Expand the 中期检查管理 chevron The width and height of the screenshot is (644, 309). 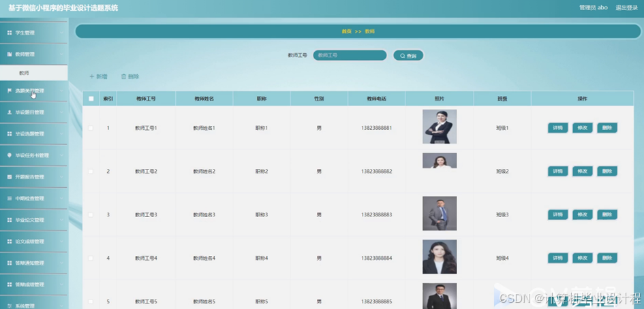point(61,198)
